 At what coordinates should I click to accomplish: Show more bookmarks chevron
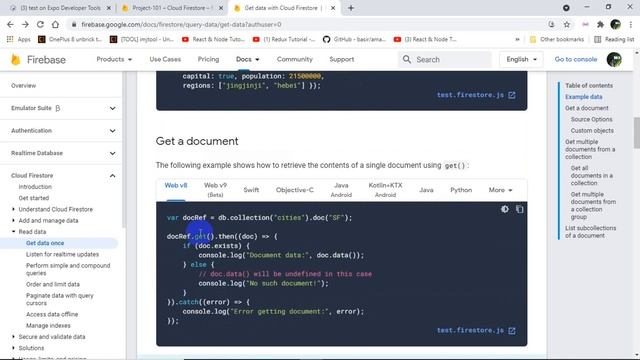[x=517, y=39]
